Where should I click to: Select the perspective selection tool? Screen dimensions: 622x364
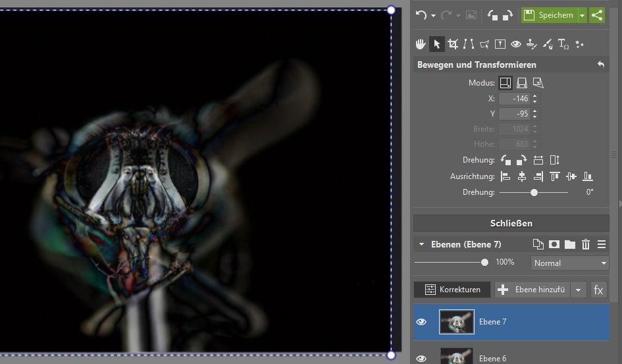[484, 44]
